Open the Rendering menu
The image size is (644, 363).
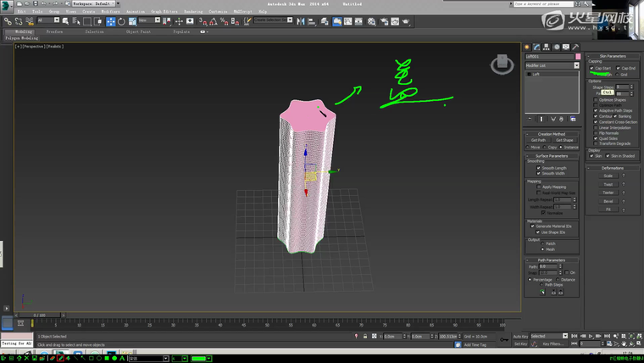click(193, 11)
